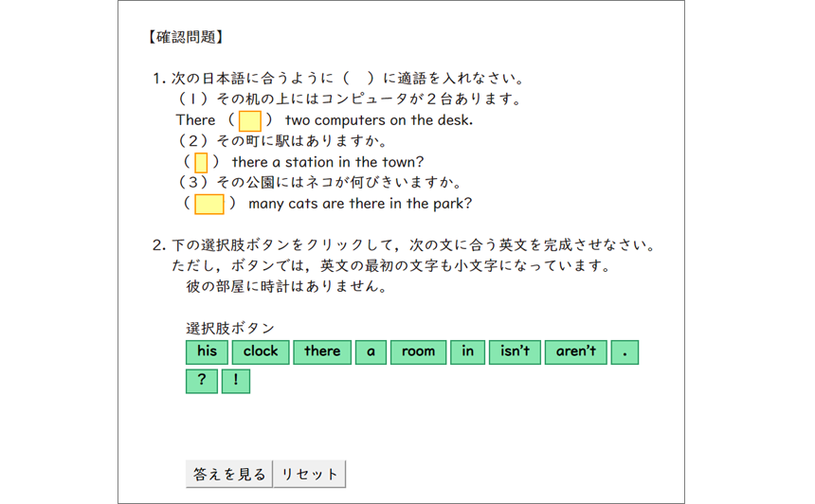This screenshot has height=504, width=815.
Task: Click the period punctuation button
Action: [x=625, y=351]
